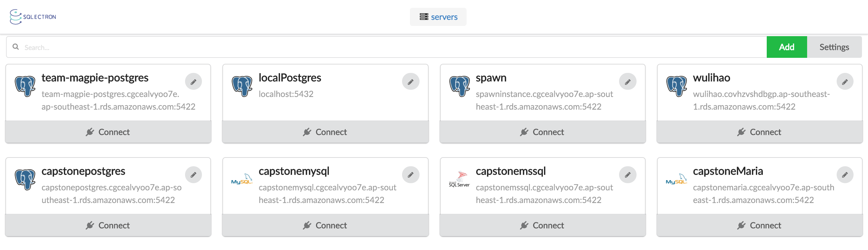
Task: Edit capstonepostgres server with pencil icon
Action: (193, 175)
